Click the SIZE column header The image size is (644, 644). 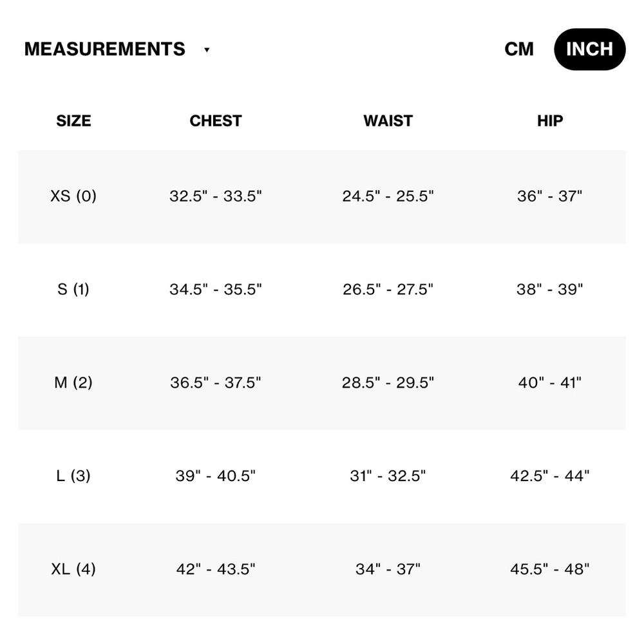73,121
